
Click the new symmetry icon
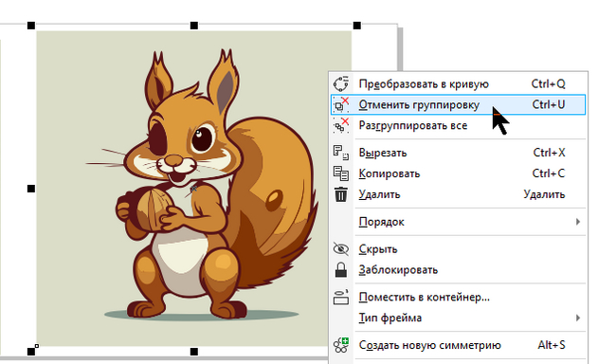(340, 345)
